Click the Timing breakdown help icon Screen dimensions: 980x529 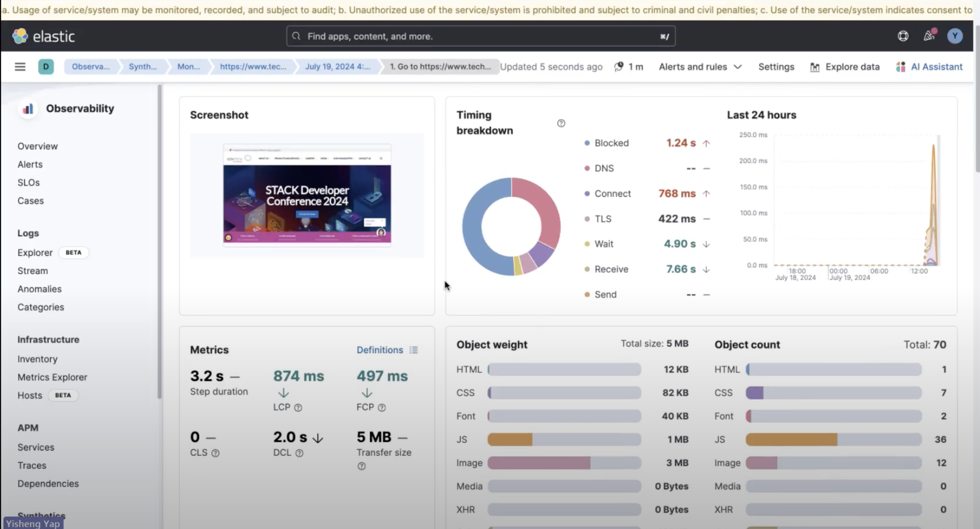[x=561, y=123]
